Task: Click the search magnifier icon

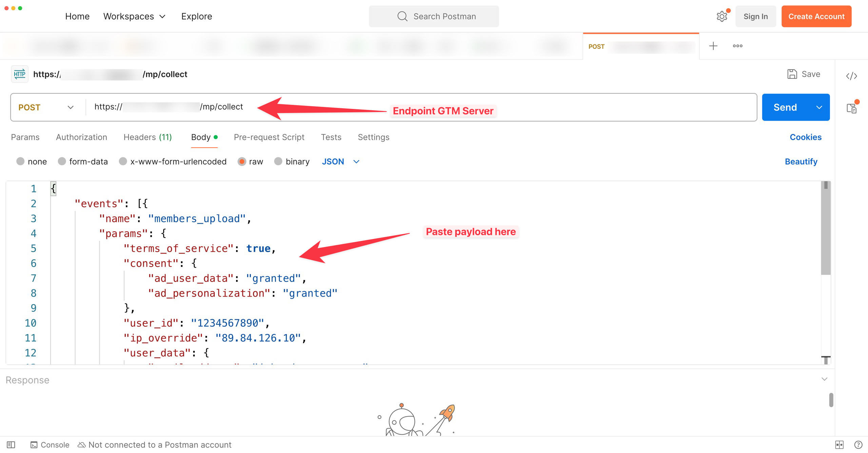Action: click(402, 16)
